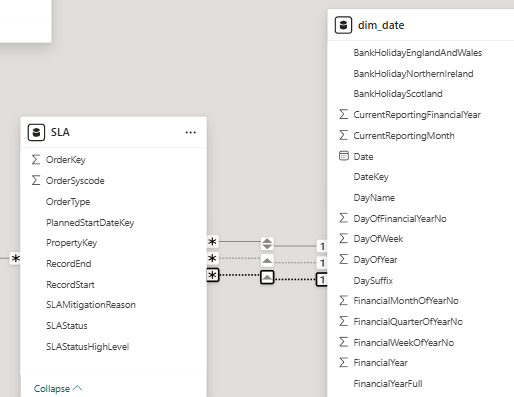Click sigma icon next to DayOfFinancialYearNo
This screenshot has width=514, height=397.
click(344, 218)
